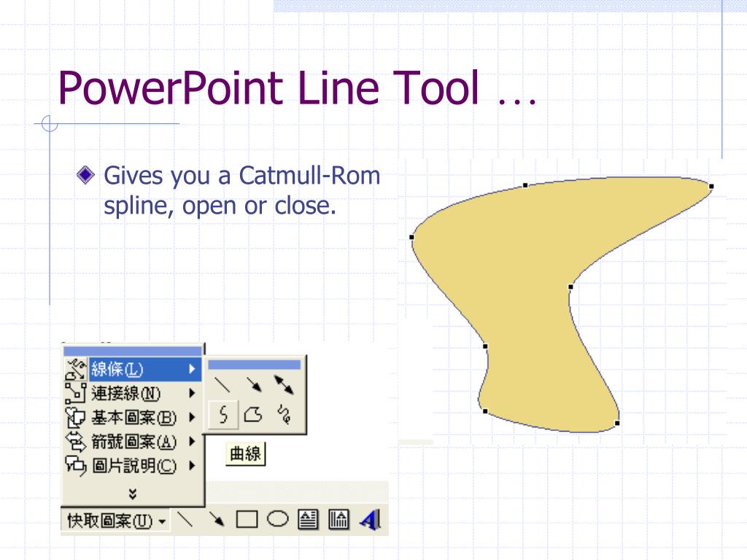Click the Arrow tool on drawing toolbar

[216, 519]
